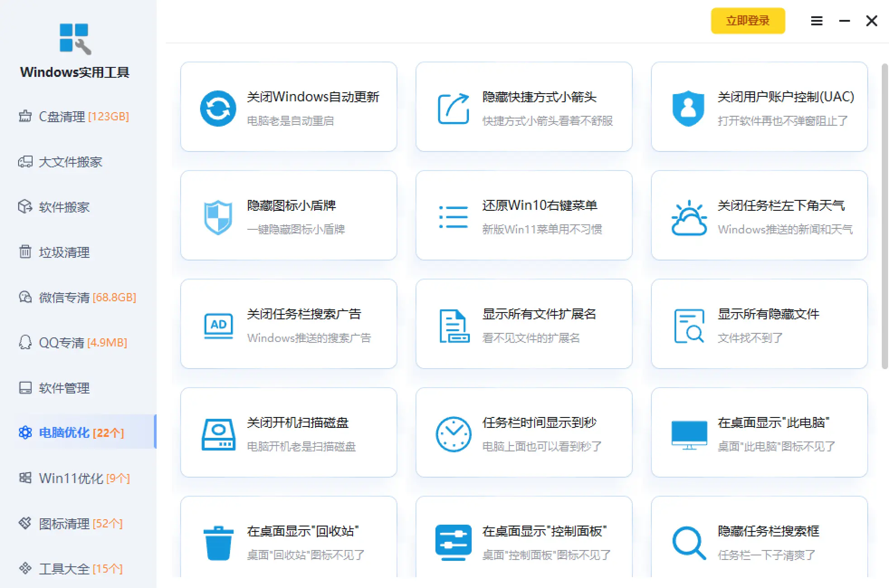Click the clock seconds display icon

[453, 434]
